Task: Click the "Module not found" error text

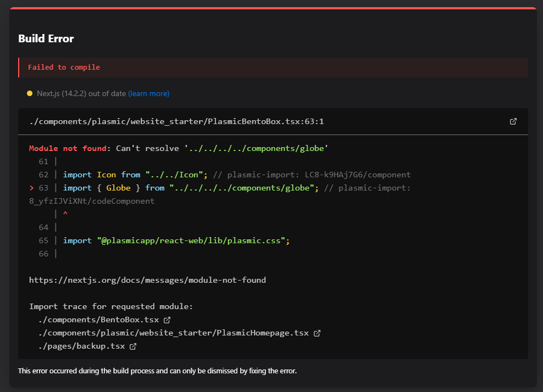Action: (x=68, y=148)
